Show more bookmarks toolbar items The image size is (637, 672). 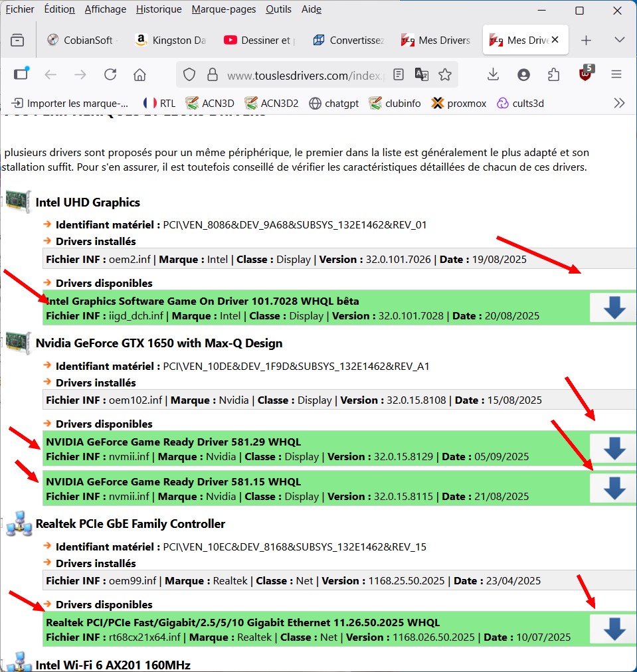619,103
